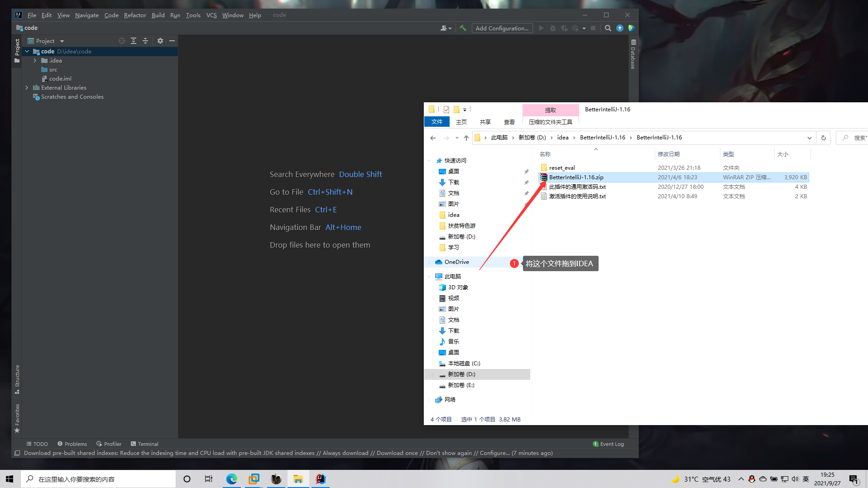Collapse the code project root node
The image size is (868, 488).
[x=27, y=52]
